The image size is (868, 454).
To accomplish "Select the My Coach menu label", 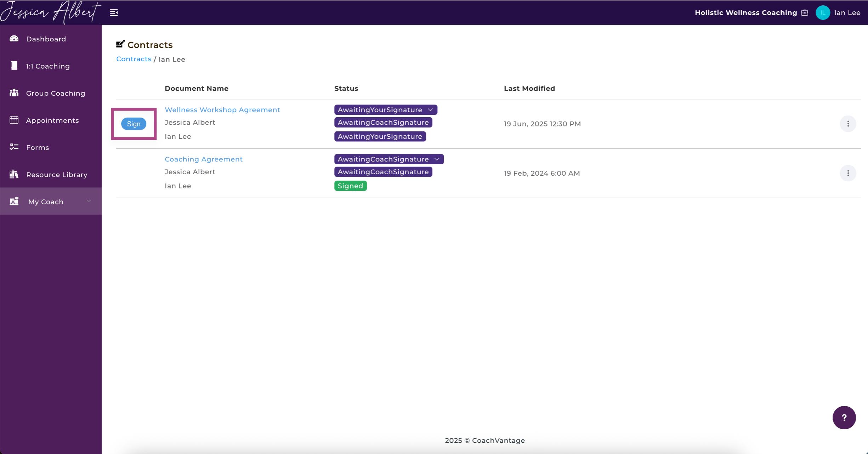I will coord(46,202).
